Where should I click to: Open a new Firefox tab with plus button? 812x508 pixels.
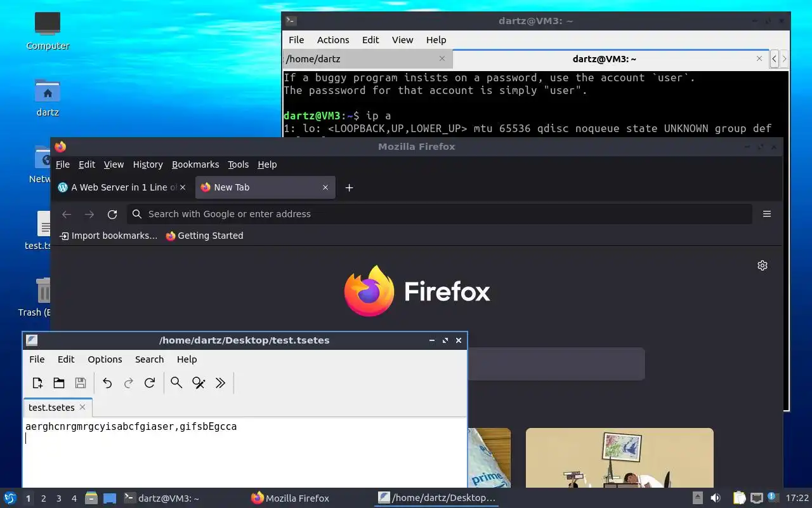349,187
